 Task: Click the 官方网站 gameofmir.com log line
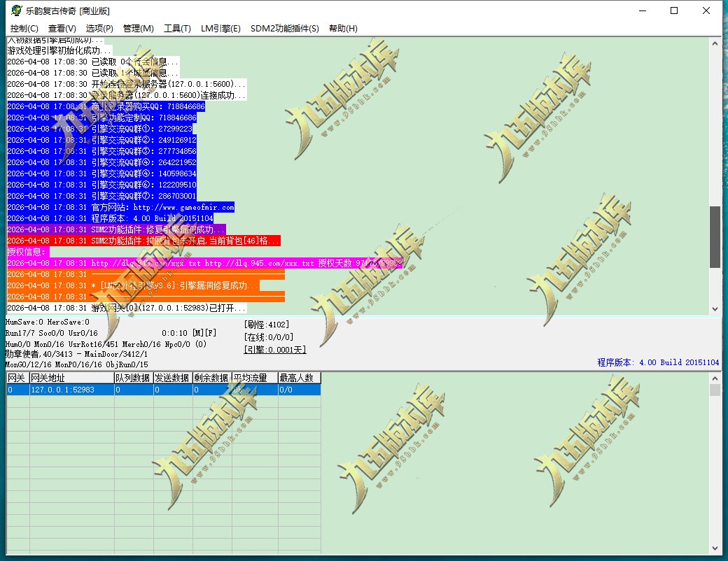120,208
